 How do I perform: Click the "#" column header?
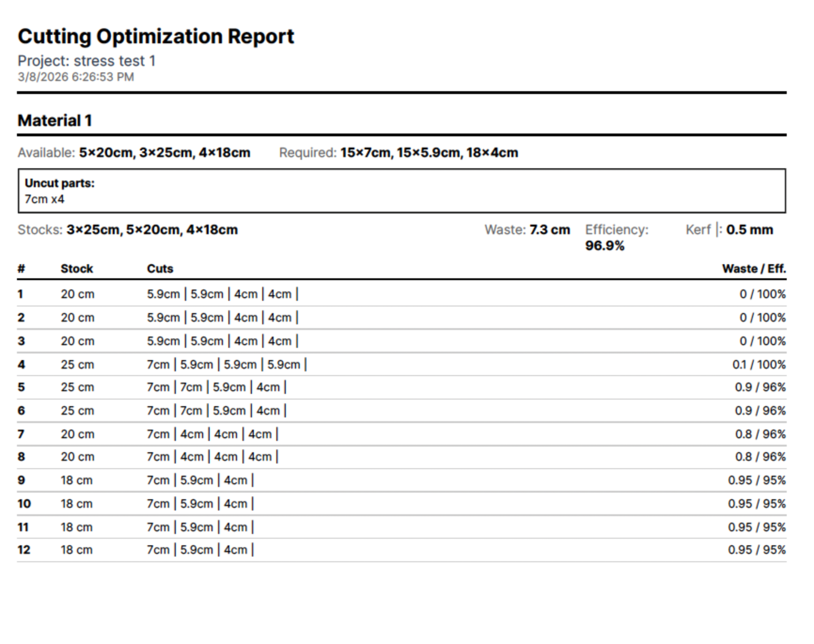pyautogui.click(x=21, y=269)
